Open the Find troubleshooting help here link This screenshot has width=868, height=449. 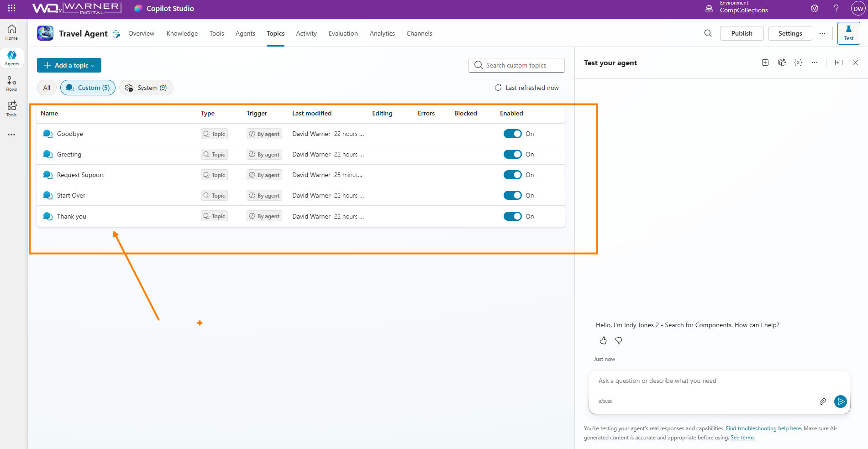763,428
